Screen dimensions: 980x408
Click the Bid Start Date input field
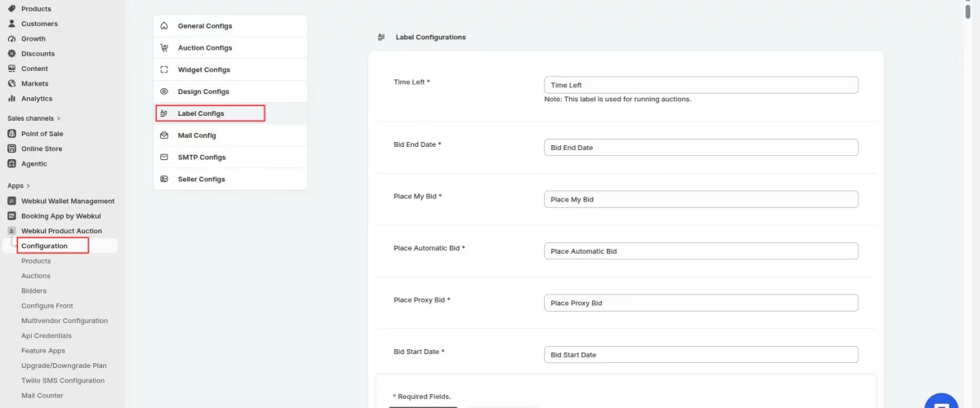[701, 355]
